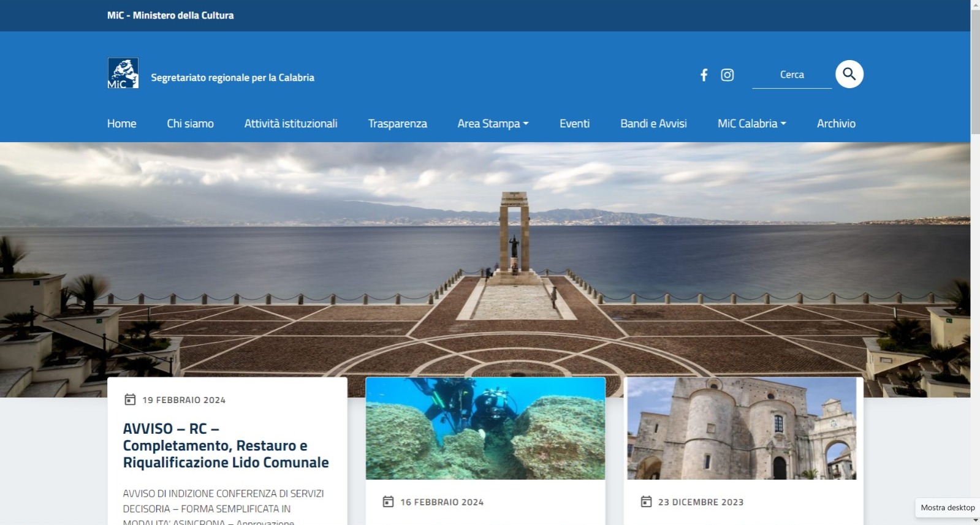Open the AVVISO – RC – Completamento article title

pyautogui.click(x=226, y=445)
